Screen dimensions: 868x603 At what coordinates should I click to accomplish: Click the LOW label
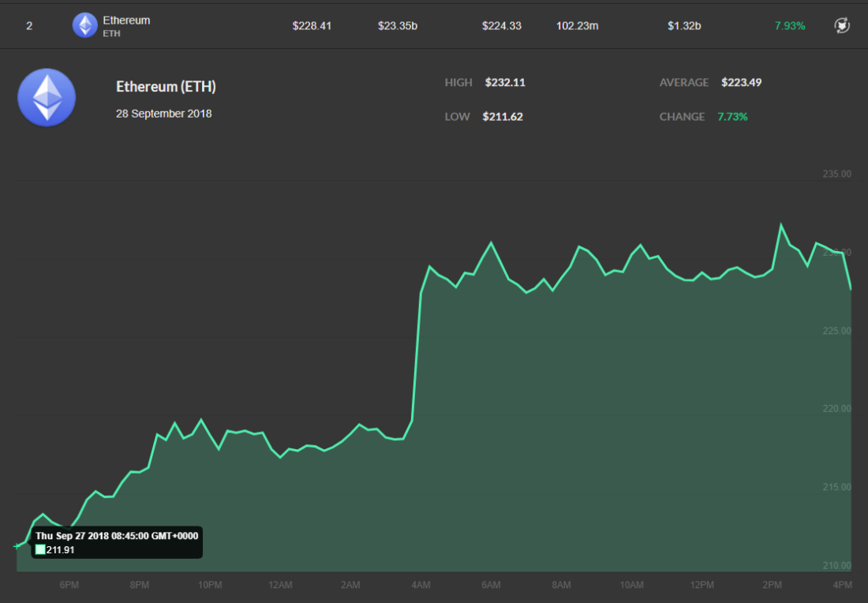457,117
